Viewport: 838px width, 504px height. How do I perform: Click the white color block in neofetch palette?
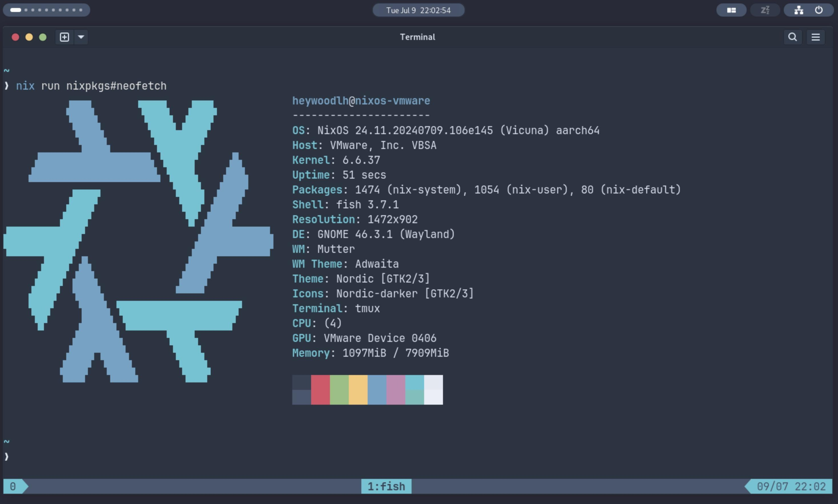click(433, 390)
